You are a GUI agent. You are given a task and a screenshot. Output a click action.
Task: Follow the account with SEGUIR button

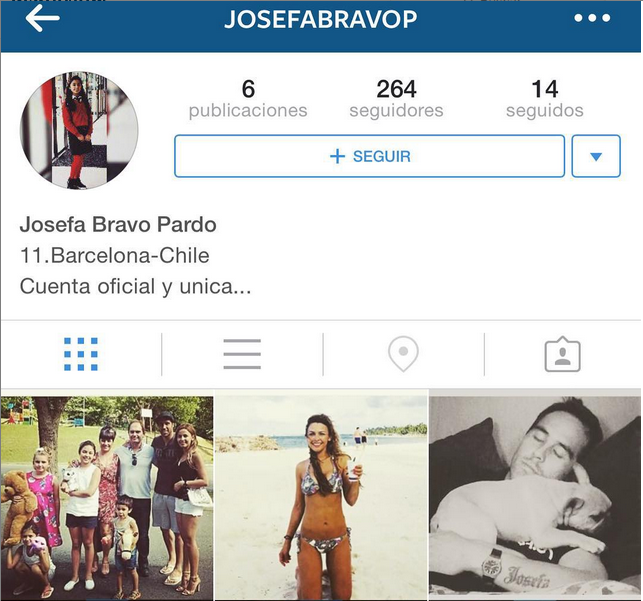(x=369, y=156)
